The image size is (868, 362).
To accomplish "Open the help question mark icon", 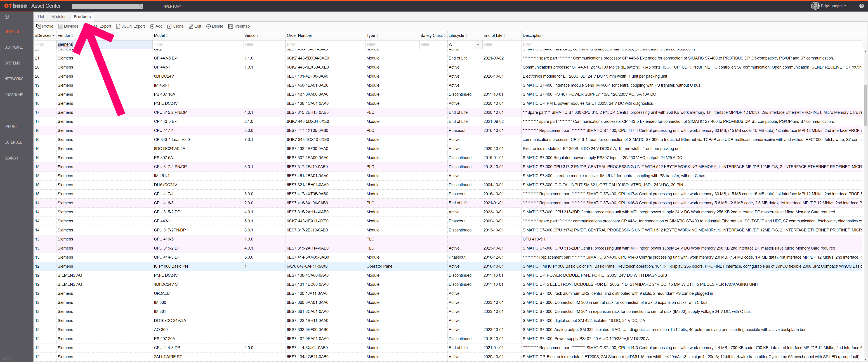I will [861, 6].
